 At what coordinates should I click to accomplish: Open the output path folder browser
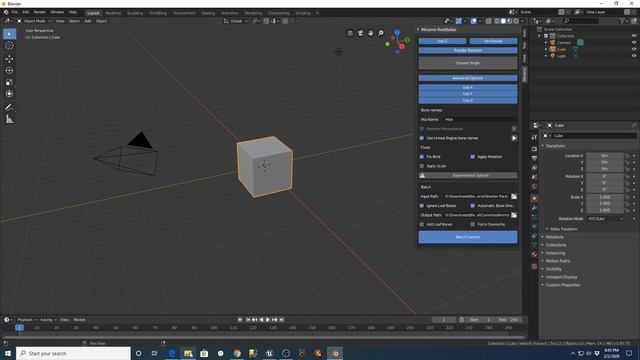(x=514, y=215)
